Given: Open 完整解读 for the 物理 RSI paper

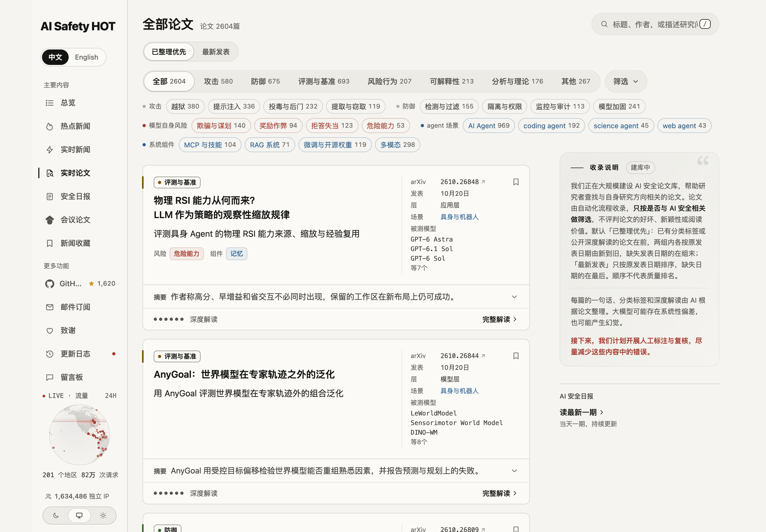Looking at the screenshot, I should (x=499, y=320).
